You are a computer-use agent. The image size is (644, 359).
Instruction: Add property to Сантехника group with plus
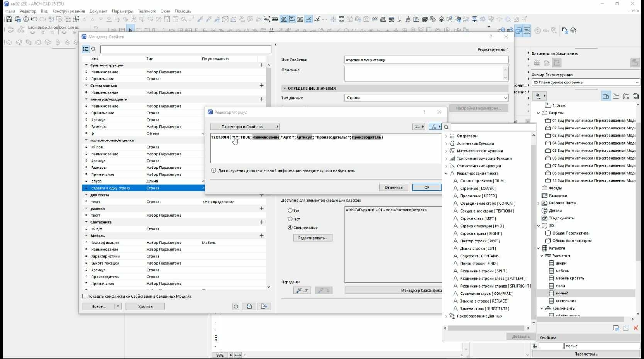pos(261,222)
